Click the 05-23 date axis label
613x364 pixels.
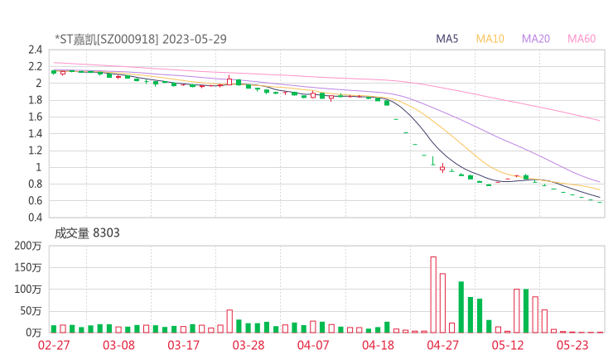click(572, 345)
